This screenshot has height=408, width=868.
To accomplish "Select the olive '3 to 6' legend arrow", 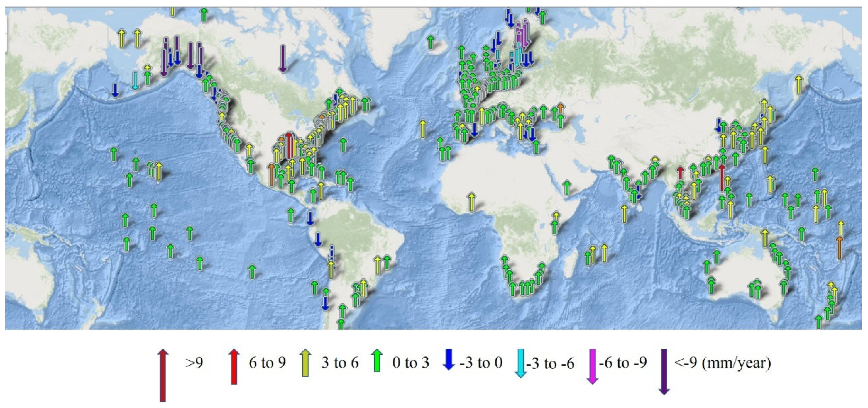I will [305, 363].
